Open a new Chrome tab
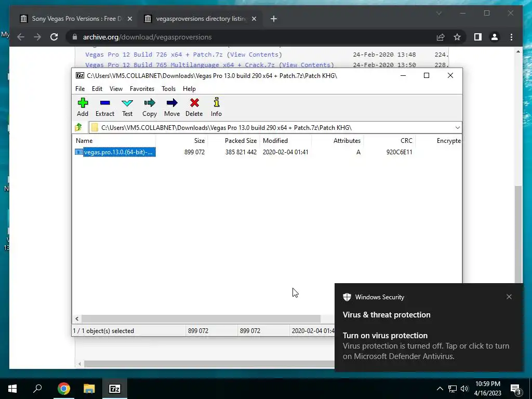The image size is (532, 399). tap(274, 19)
